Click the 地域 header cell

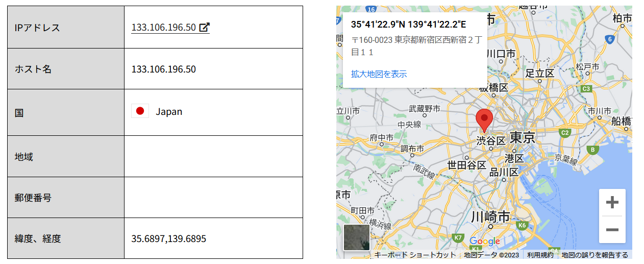66,156
